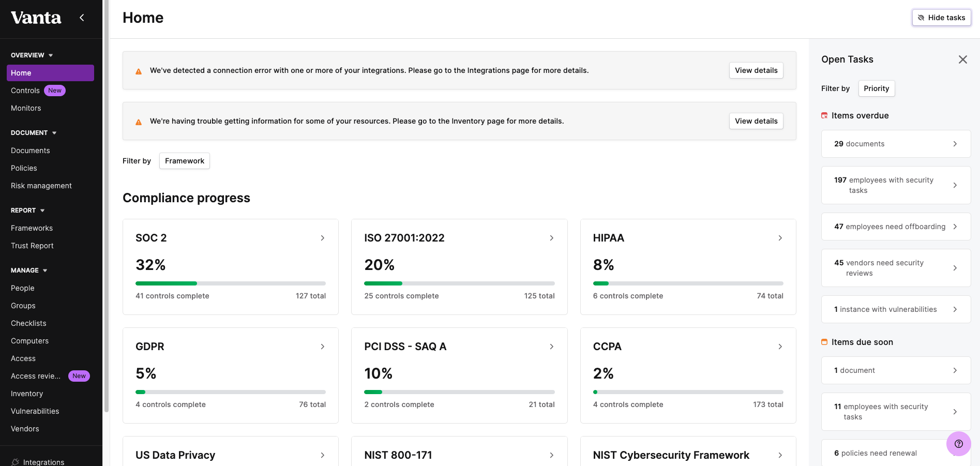
Task: Go to Home in the sidebar
Action: (x=50, y=73)
